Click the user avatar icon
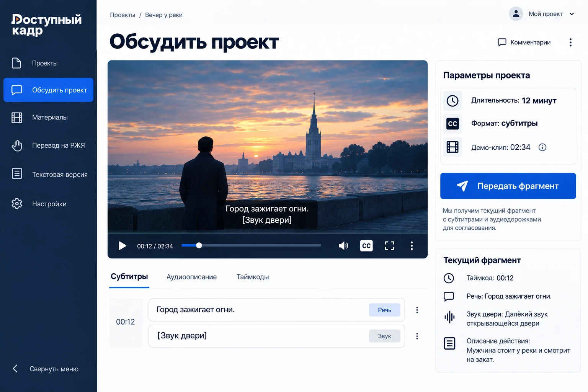This screenshot has width=588, height=392. pos(516,14)
